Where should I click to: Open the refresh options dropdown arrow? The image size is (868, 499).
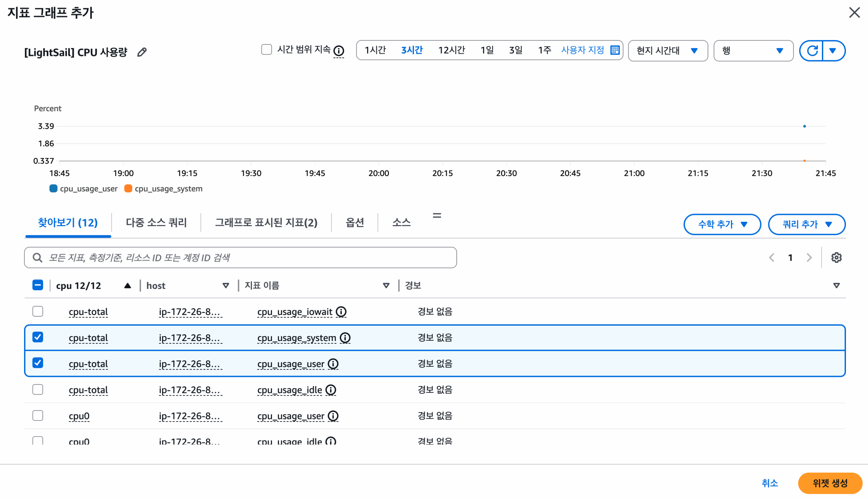pos(833,51)
